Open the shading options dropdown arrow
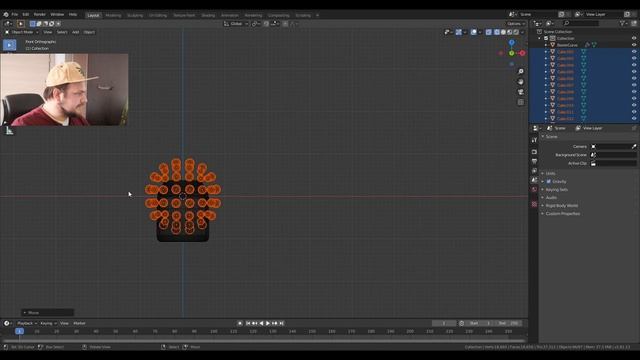The height and width of the screenshot is (360, 640). pos(522,32)
